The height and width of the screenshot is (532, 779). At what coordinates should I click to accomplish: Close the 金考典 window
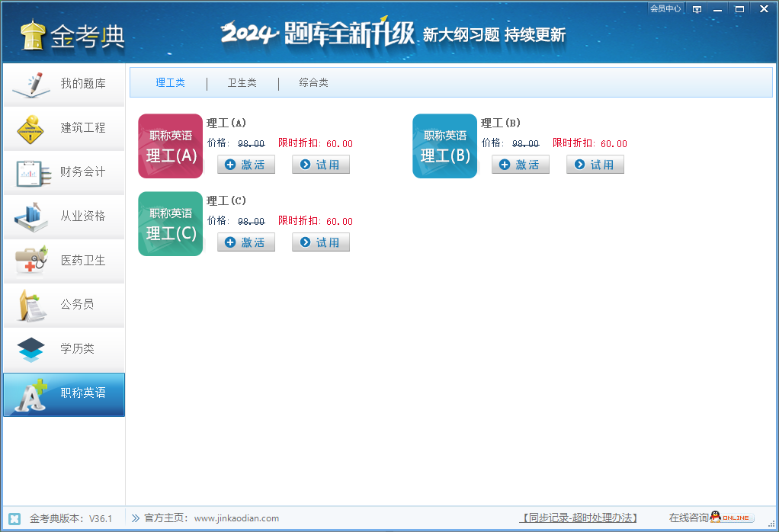click(x=764, y=9)
